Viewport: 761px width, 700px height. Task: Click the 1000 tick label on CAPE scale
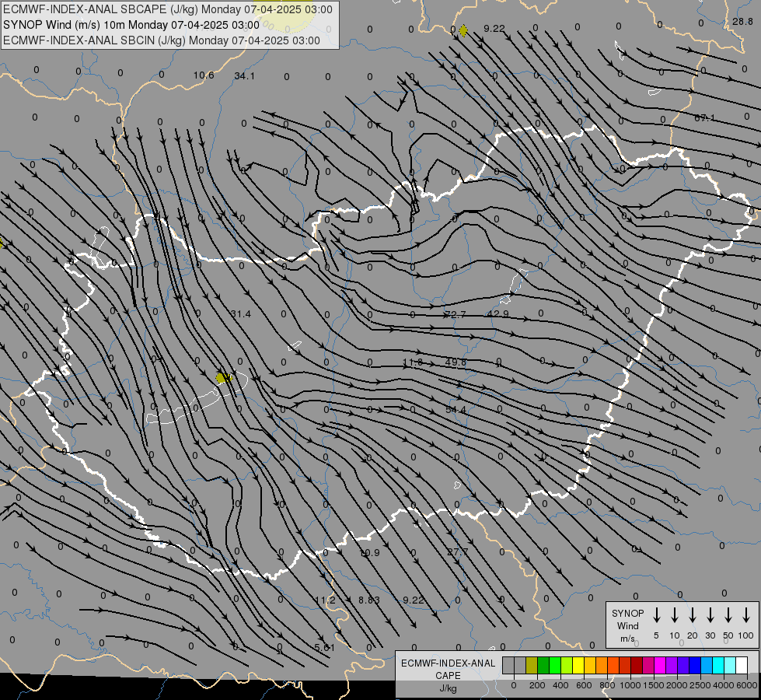point(630,685)
